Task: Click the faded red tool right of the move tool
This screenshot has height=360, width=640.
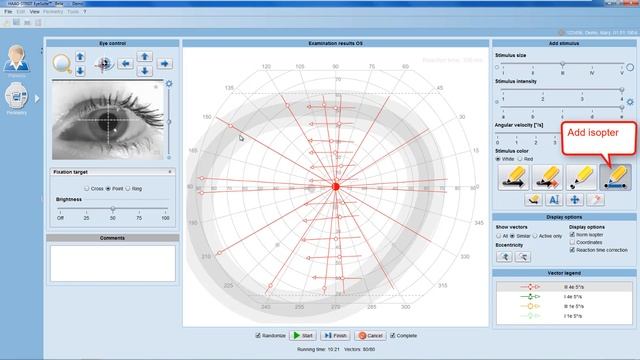Action: coord(596,200)
